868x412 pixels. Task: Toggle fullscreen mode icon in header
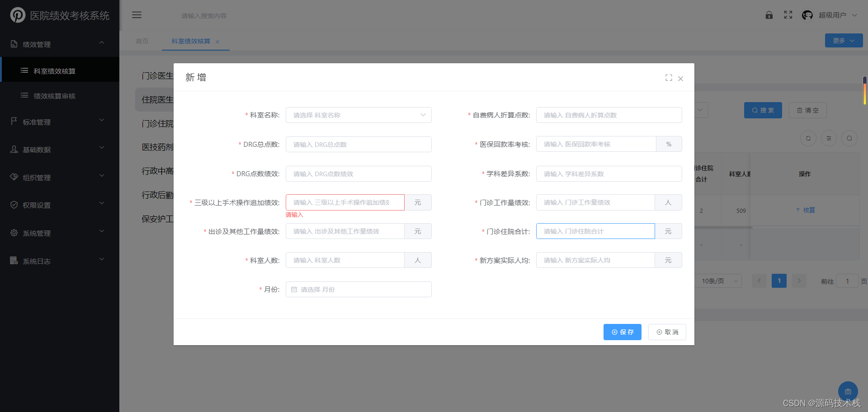[x=788, y=15]
